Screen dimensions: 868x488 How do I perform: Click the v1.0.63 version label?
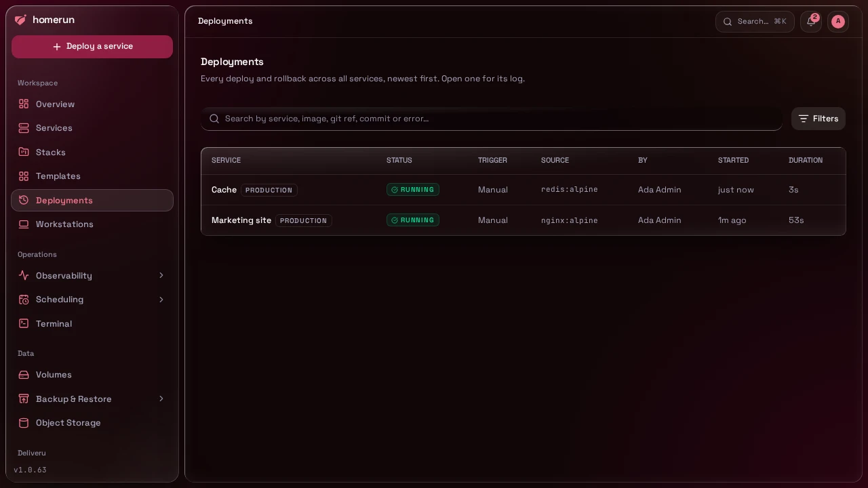[30, 470]
